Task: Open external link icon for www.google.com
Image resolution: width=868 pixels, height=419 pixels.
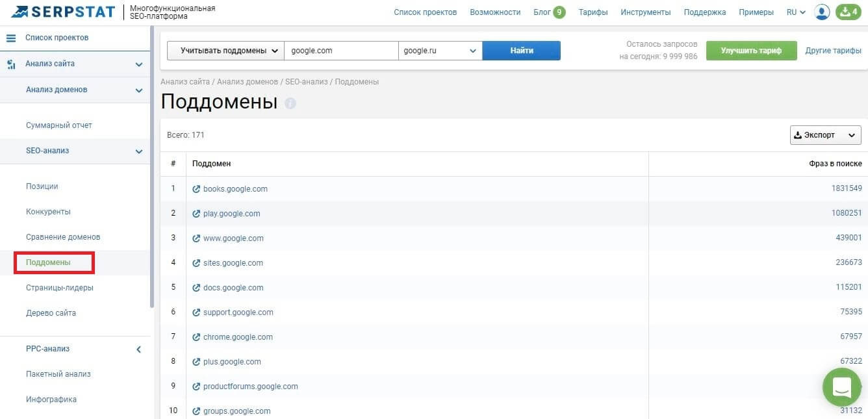Action: [196, 238]
